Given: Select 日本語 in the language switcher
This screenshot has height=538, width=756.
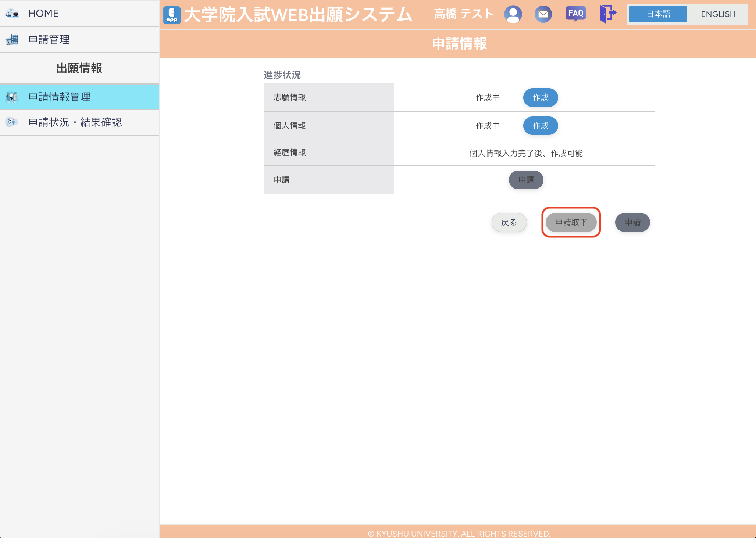Looking at the screenshot, I should (x=658, y=14).
